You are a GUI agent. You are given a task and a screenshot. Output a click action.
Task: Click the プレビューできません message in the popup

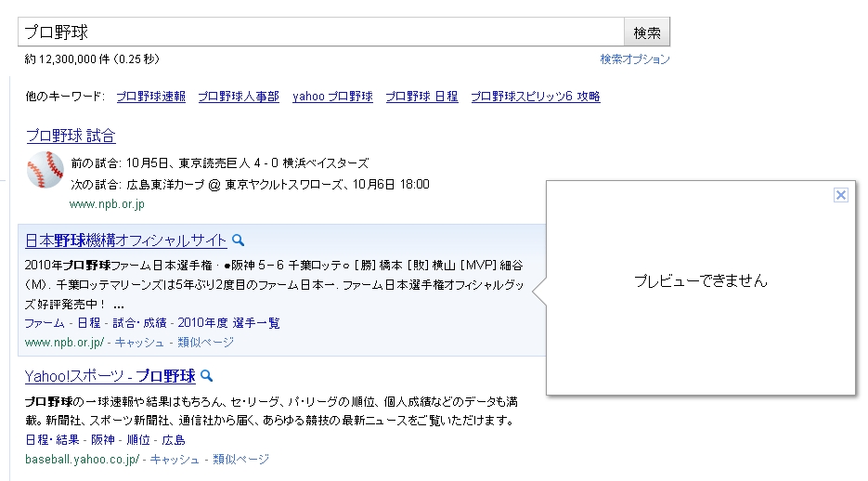click(x=701, y=281)
